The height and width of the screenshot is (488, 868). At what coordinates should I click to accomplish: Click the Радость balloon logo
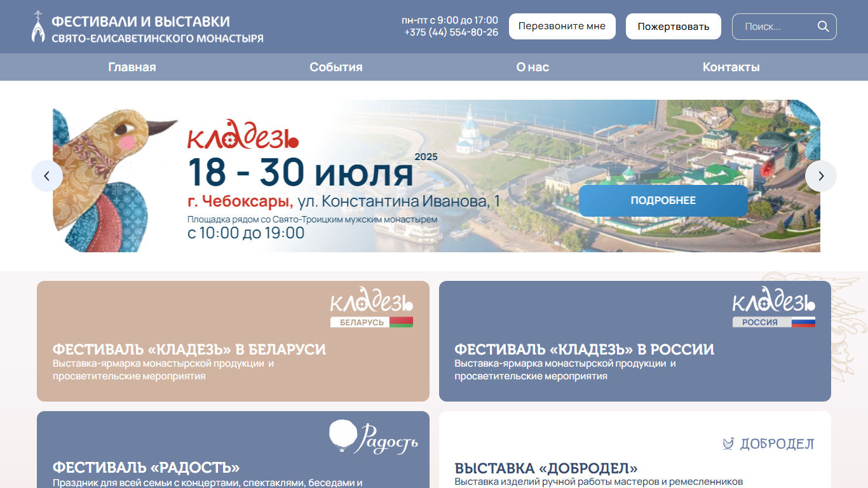coord(374,437)
